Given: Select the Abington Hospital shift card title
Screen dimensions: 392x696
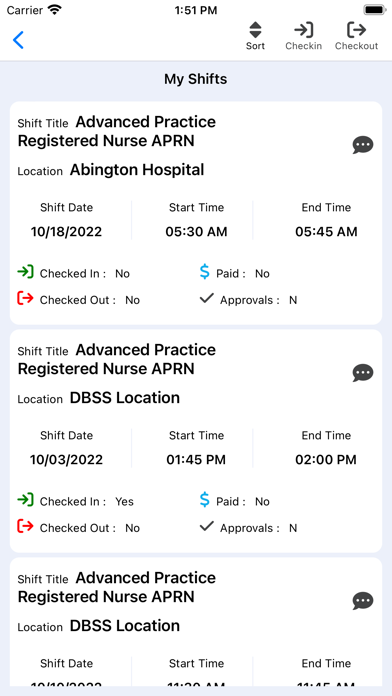Looking at the screenshot, I should 117,131.
